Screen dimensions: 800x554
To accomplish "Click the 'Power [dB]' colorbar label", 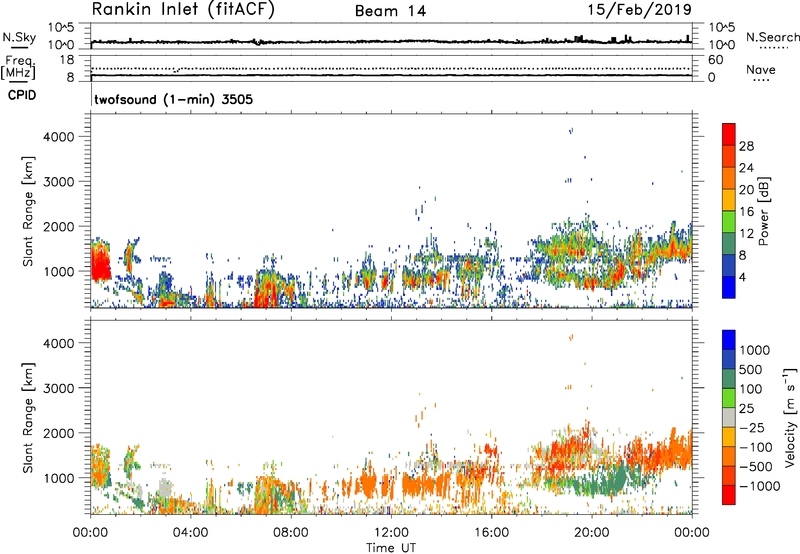I will click(x=763, y=211).
